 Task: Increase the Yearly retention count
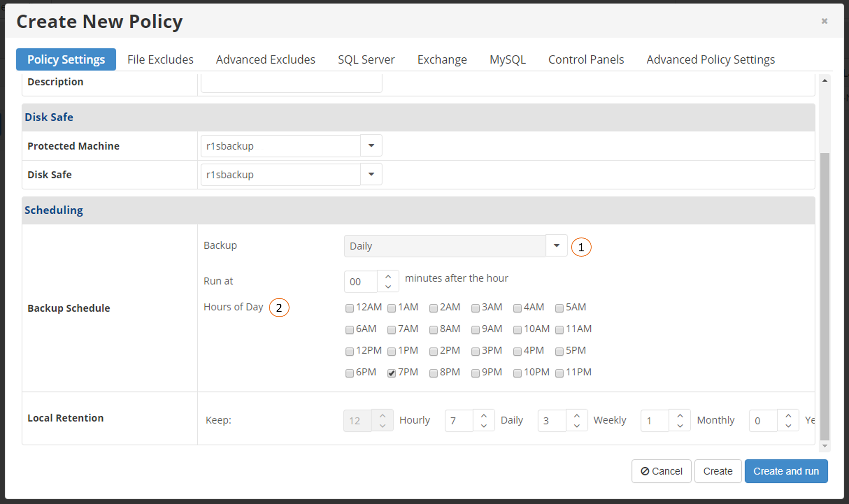click(x=788, y=415)
